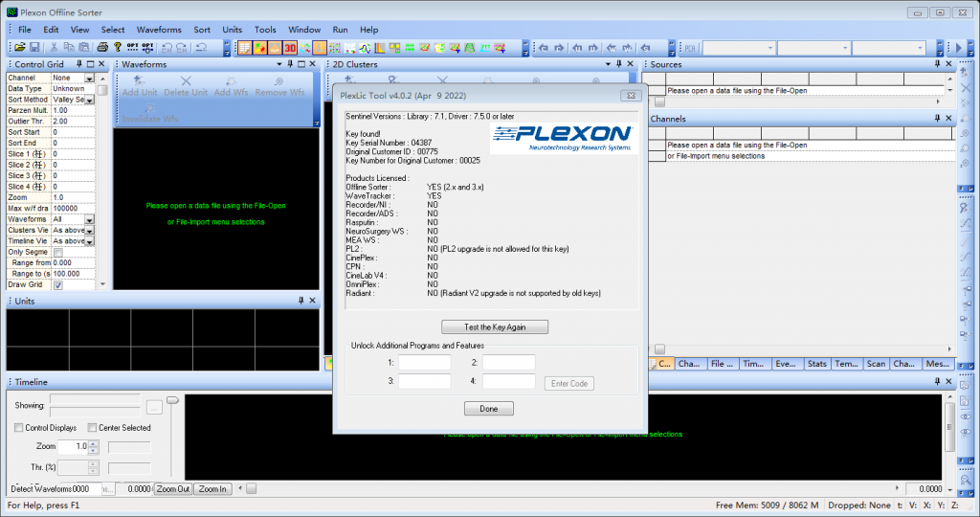Click the upper eye icon in right sidebar
Screen dimensions: 980x517
(x=966, y=416)
